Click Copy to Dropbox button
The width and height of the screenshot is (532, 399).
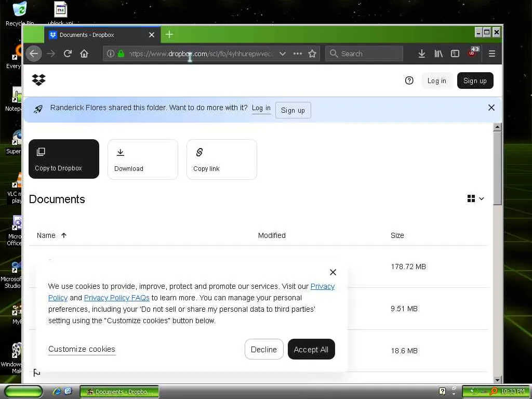point(64,159)
